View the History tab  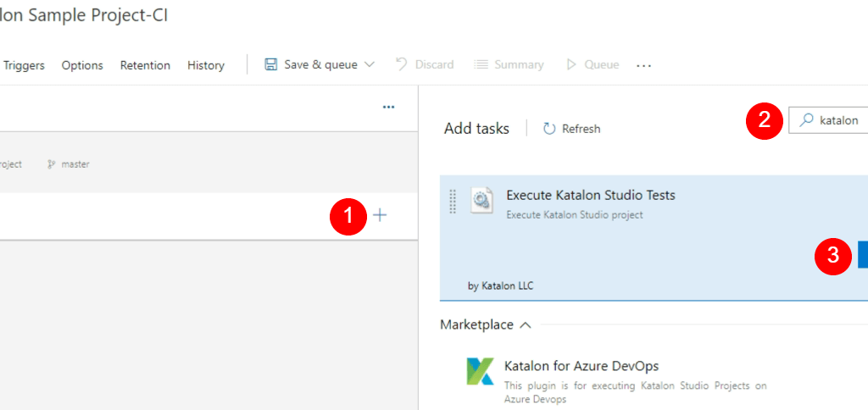click(205, 65)
